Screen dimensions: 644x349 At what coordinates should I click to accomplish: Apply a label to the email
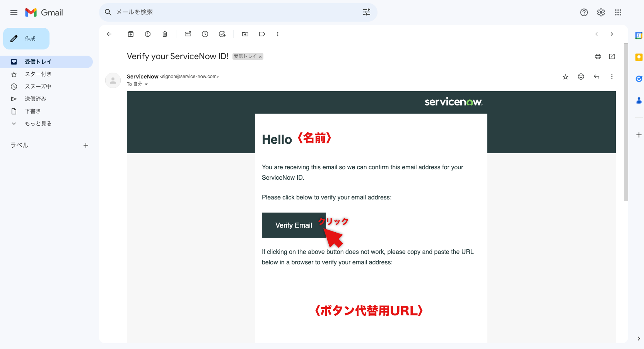(262, 34)
